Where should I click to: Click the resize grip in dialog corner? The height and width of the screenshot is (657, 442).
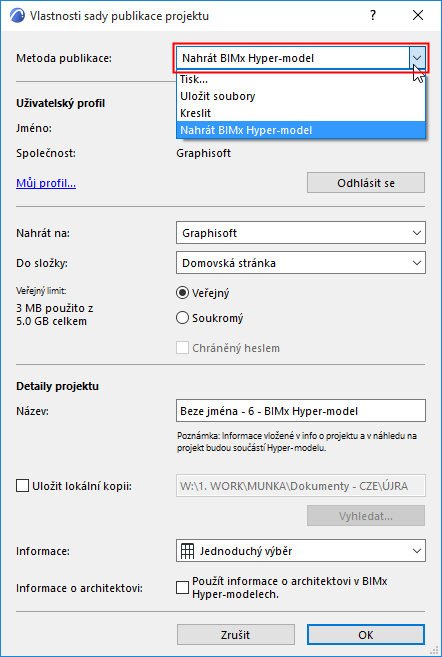point(435,650)
